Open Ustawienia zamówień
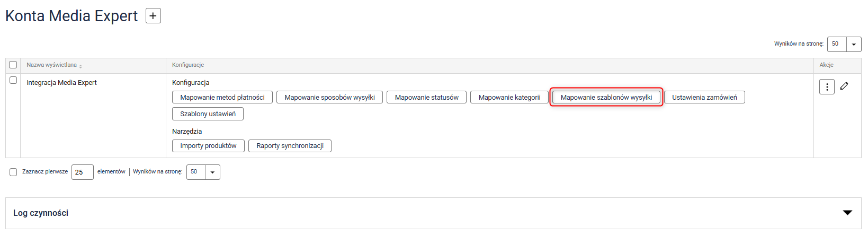Screen dimensions: 868x235 coord(704,97)
